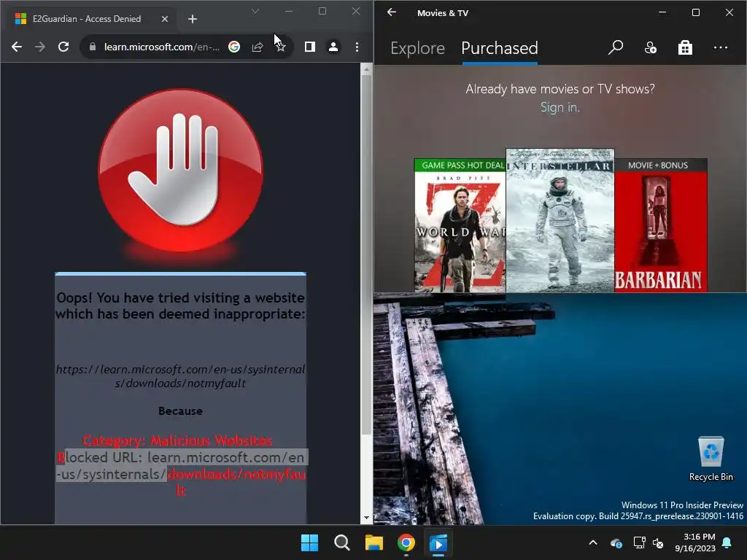Screen dimensions: 747x560
Task: Close the E2Guardian Access Denied tab
Action: point(164,19)
